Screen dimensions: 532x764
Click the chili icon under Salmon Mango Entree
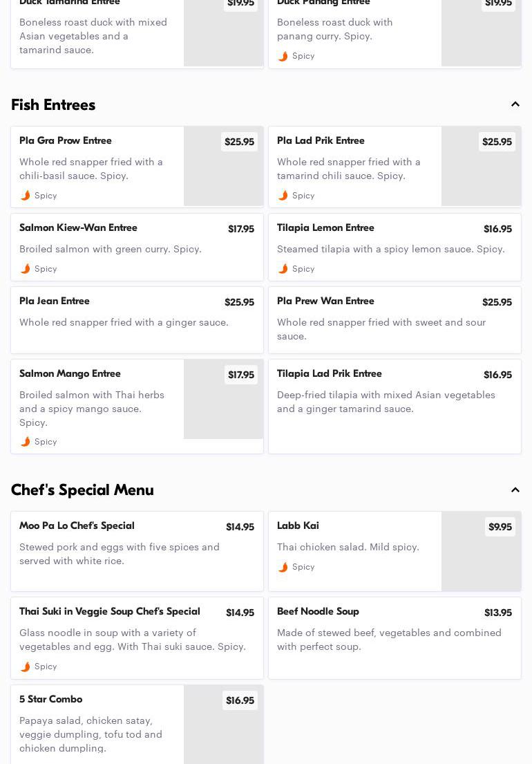tap(26, 442)
